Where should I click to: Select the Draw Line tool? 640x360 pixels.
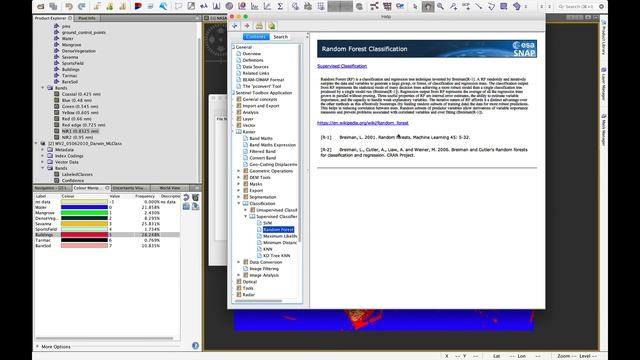pos(478,7)
